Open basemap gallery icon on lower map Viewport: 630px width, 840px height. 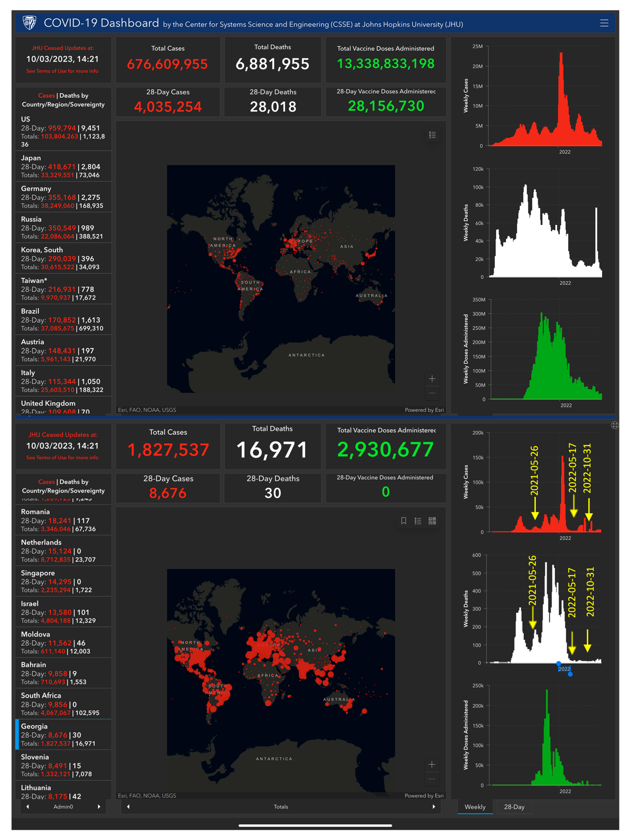(432, 521)
